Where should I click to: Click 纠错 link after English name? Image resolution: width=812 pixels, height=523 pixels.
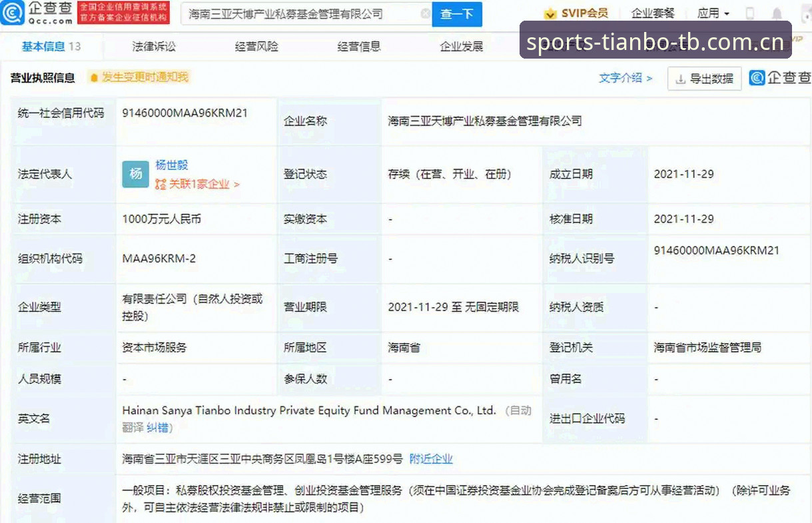tap(157, 428)
